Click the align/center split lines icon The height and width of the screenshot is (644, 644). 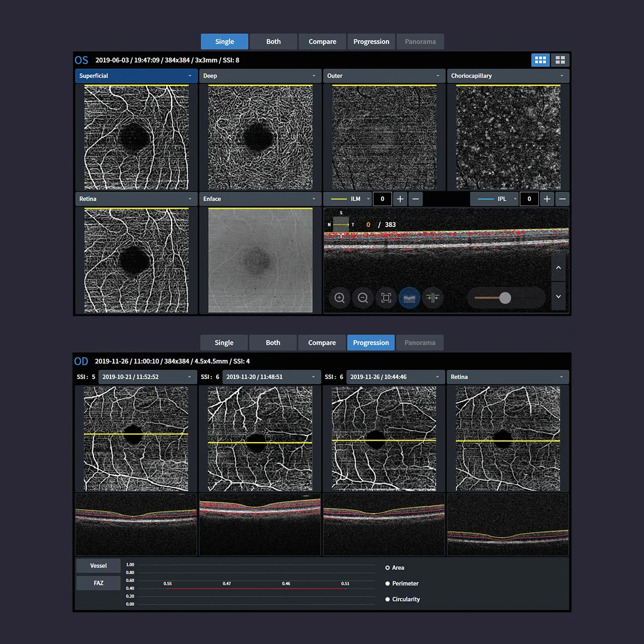[433, 298]
